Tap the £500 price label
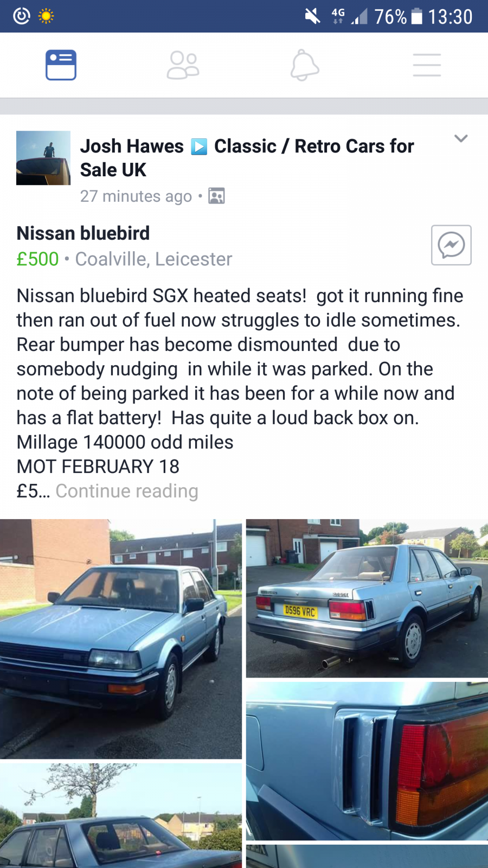488x868 pixels. coord(37,259)
